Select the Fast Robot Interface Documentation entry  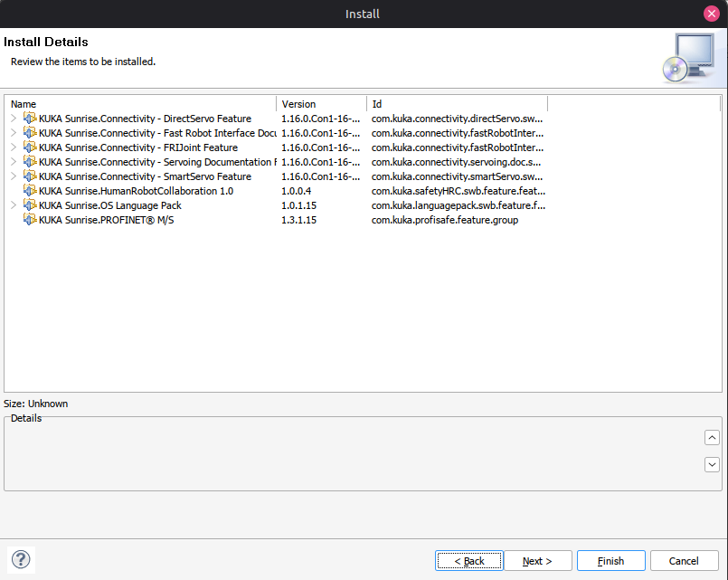point(157,133)
